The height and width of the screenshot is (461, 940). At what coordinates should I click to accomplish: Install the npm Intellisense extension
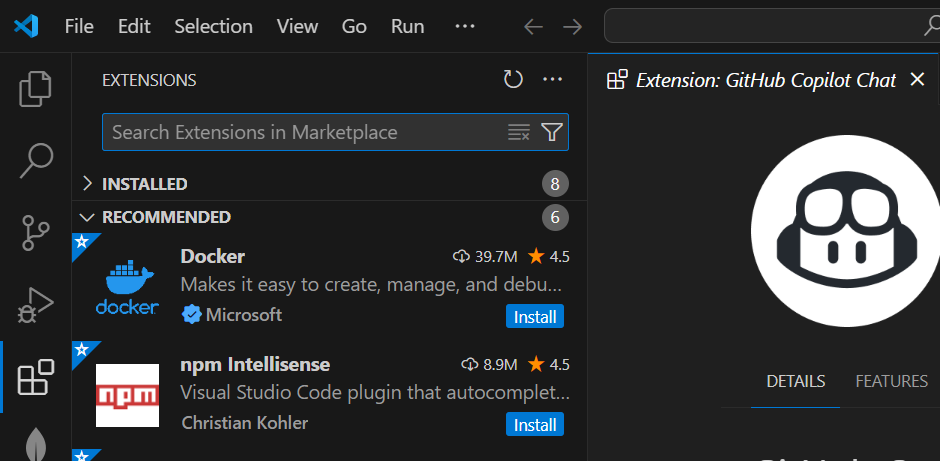[535, 425]
